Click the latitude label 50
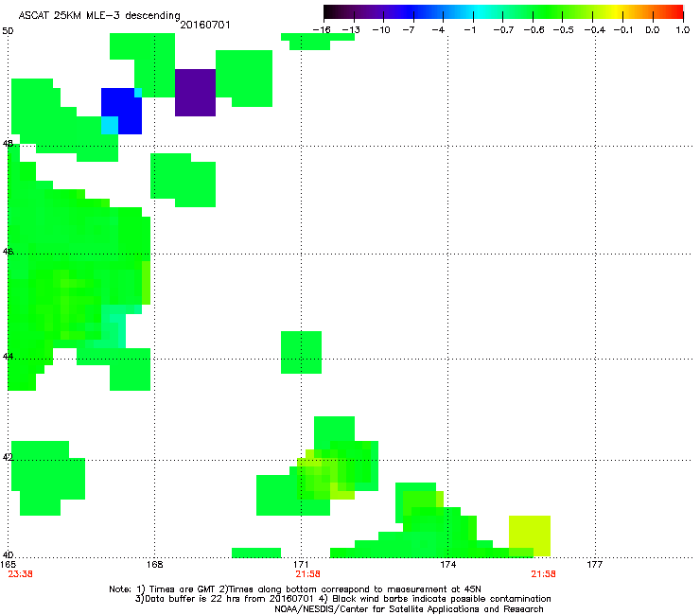This screenshot has height=615, width=700. (x=8, y=31)
